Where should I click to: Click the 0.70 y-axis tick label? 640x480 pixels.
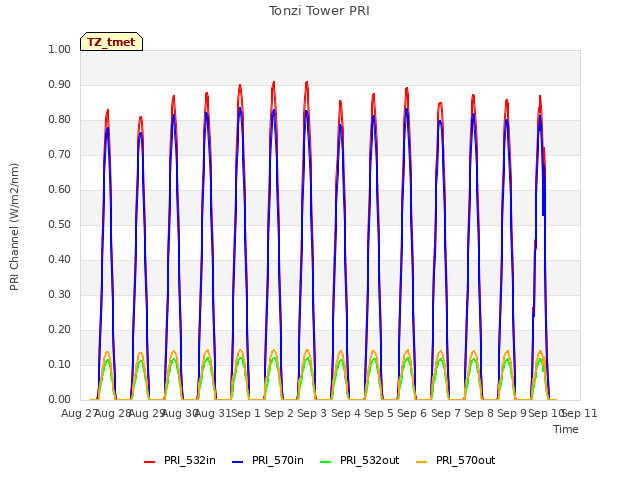click(x=60, y=155)
